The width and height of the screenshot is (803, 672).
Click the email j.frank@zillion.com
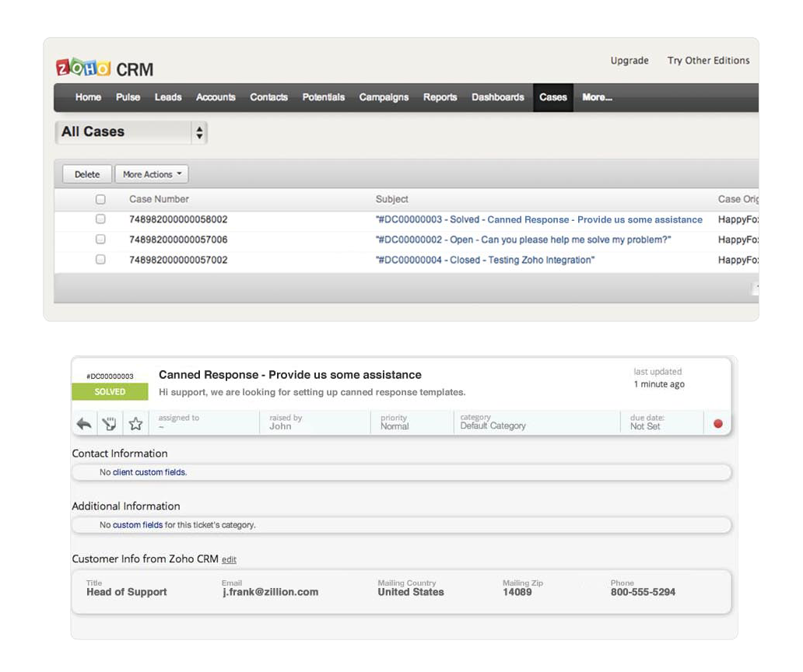coord(271,592)
